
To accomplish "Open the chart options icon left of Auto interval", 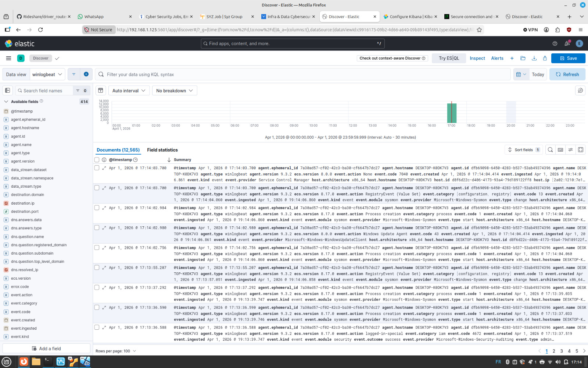I will (100, 90).
